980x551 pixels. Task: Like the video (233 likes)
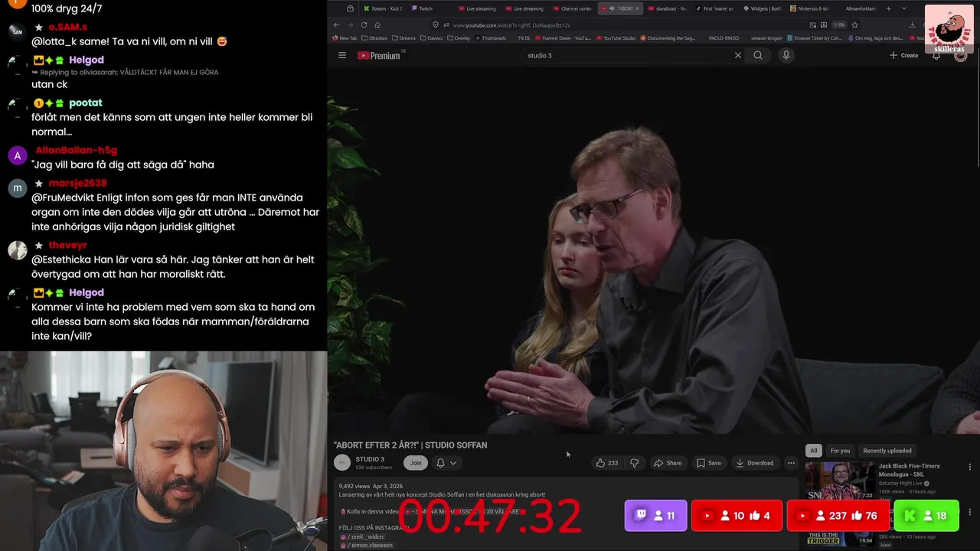pos(607,463)
